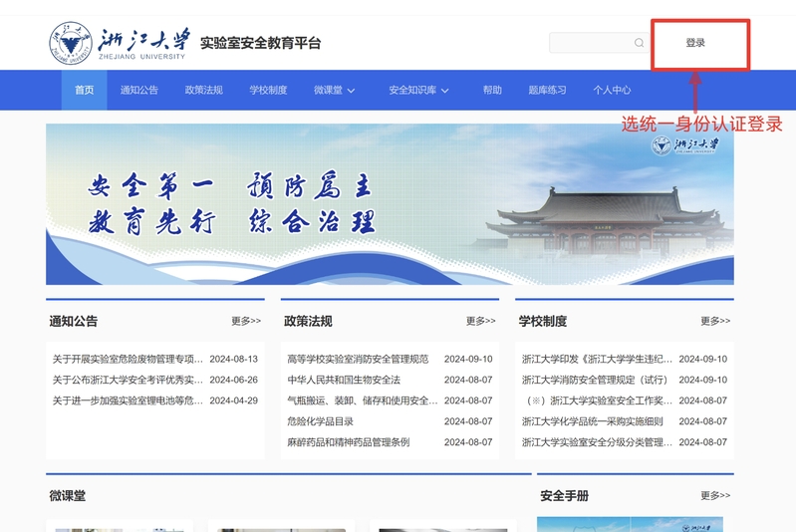The image size is (796, 532).
Task: Open the 帮助 navigation item
Action: click(492, 90)
